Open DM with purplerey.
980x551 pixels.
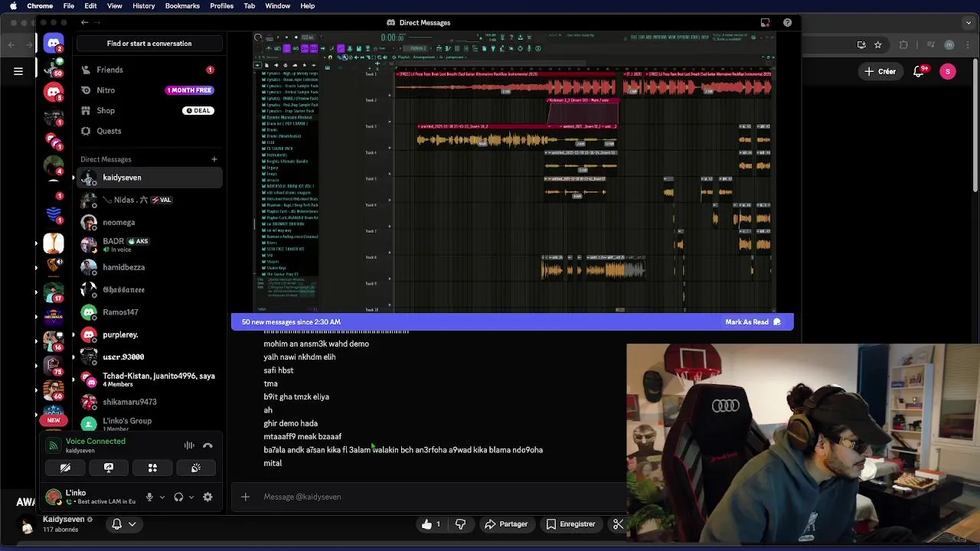click(149, 334)
